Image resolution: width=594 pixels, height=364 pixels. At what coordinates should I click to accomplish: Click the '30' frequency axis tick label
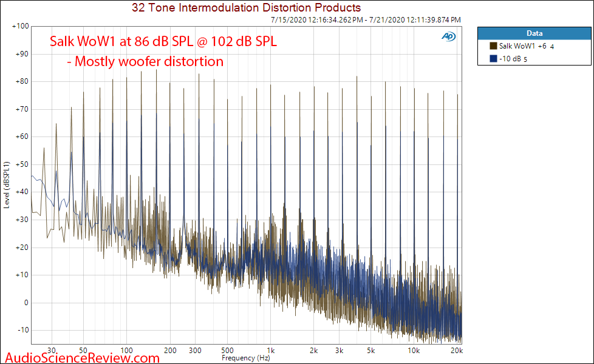[52, 351]
